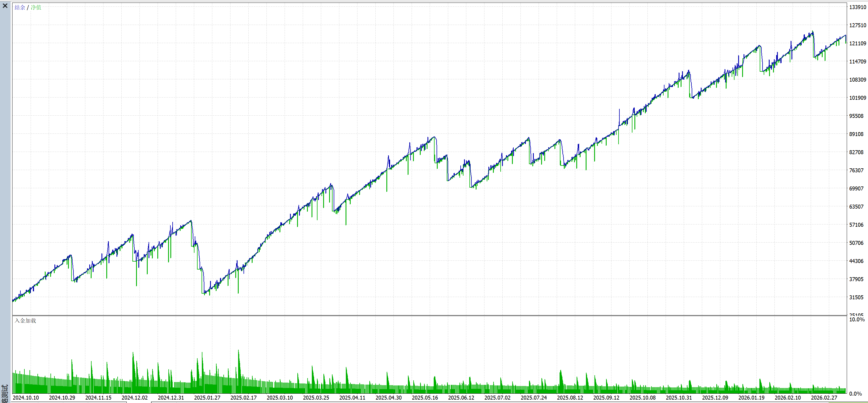The height and width of the screenshot is (403, 868).
Task: Click the 入金加载 deposit load label
Action: click(x=25, y=321)
